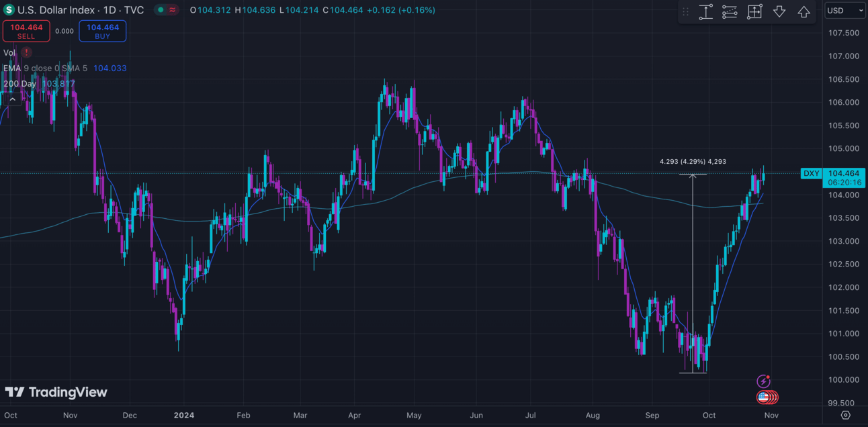Click the 4.293 (4.29%) measurement label

(693, 162)
